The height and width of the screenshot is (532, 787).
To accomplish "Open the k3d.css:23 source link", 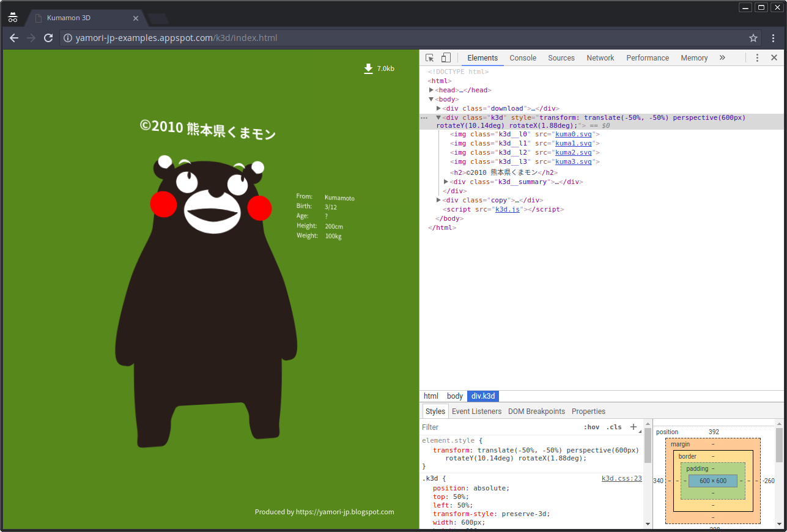I will [x=622, y=479].
